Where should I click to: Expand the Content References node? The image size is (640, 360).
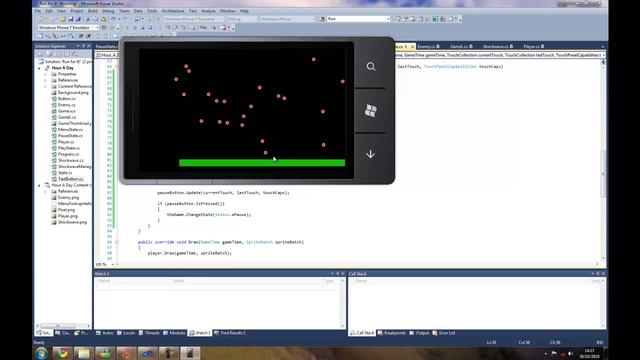click(x=46, y=87)
